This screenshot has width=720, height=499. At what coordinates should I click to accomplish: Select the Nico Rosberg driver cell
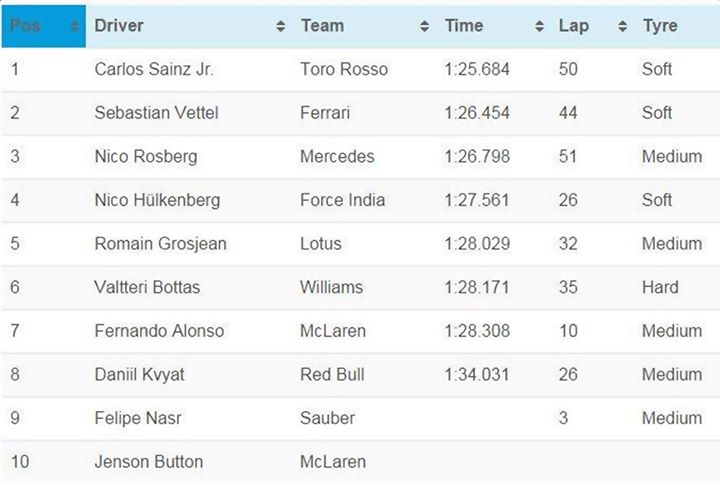tap(146, 157)
